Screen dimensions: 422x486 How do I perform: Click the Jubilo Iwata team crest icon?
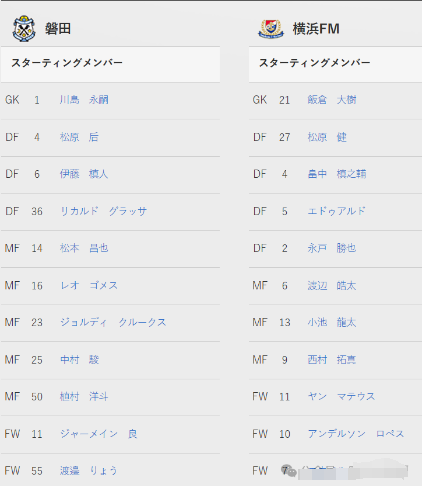pos(24,29)
